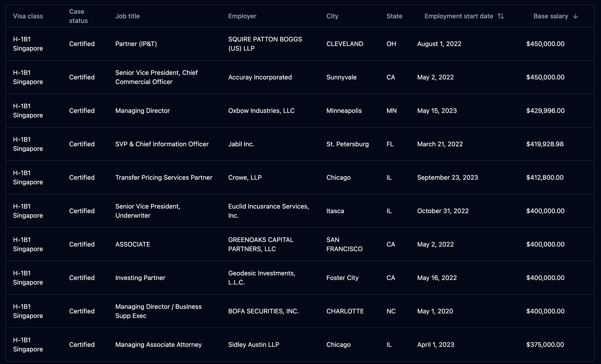Select Managing Director / Business Supp Exec
Screen dimensions: 601x364
pyautogui.click(x=158, y=311)
